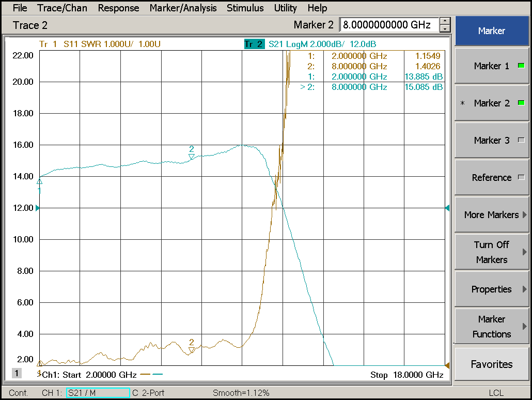Click the Smooth=1.12% status entry
532x400 pixels.
pyautogui.click(x=241, y=393)
